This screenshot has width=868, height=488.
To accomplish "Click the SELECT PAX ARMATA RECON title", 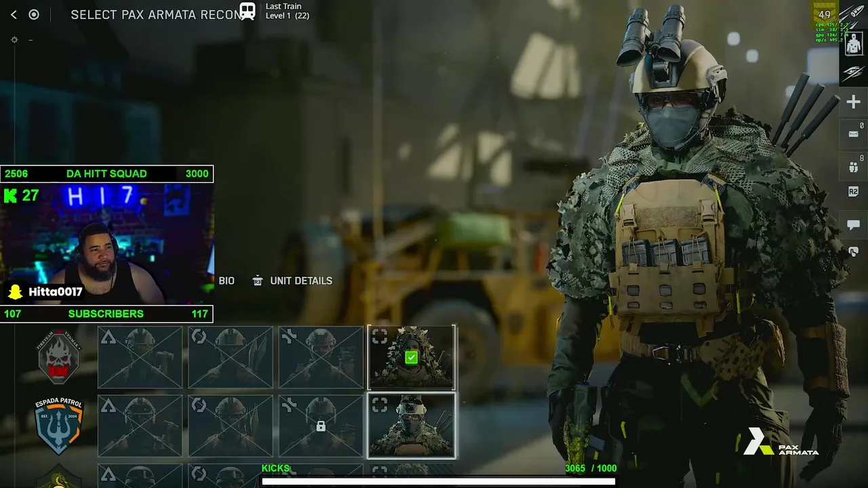I will [156, 14].
